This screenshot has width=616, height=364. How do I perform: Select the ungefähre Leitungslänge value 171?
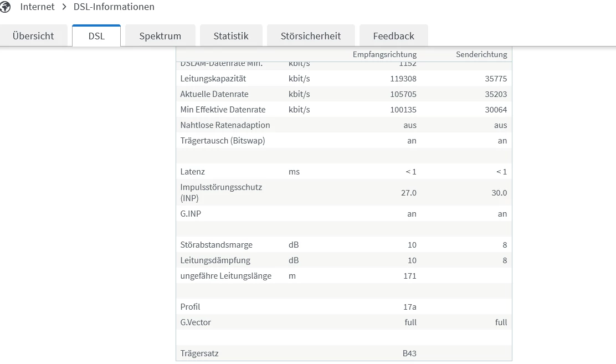point(409,276)
